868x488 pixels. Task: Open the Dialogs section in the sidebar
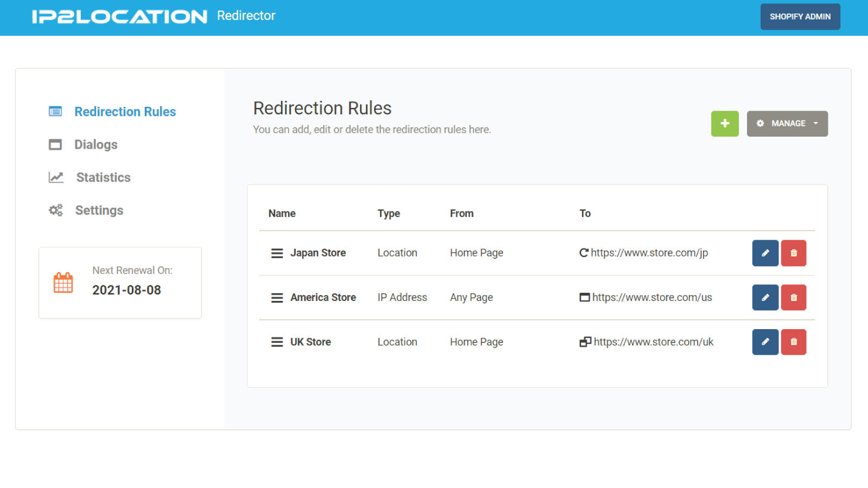[x=95, y=144]
